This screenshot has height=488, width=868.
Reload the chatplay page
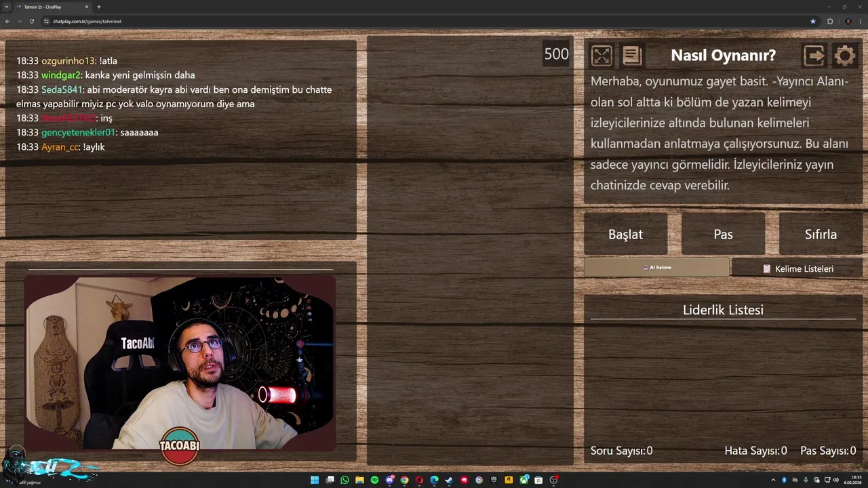(x=32, y=21)
